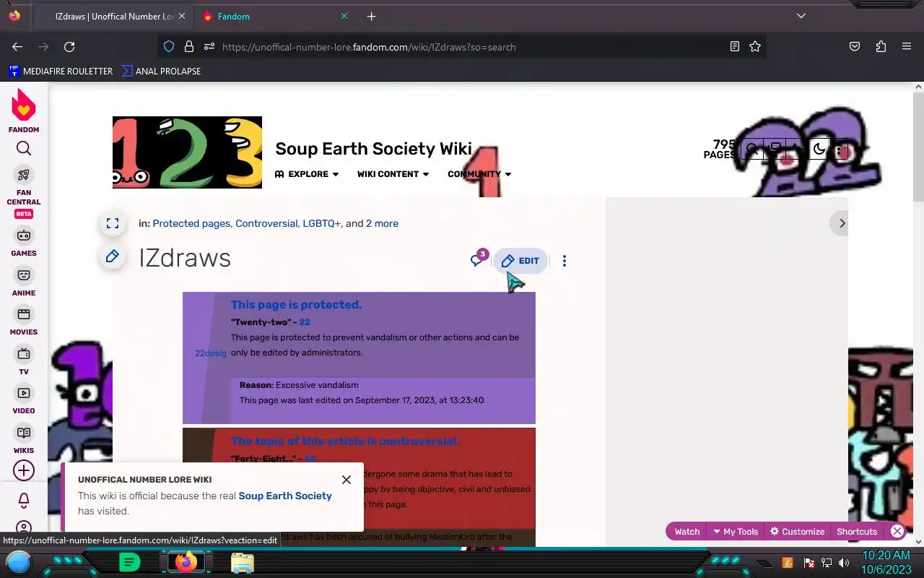
Task: Go back in browser history
Action: (x=17, y=47)
